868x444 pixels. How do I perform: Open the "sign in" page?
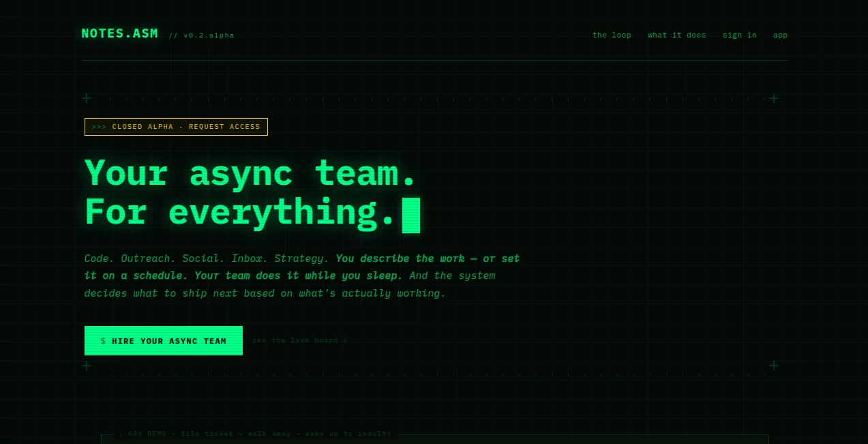[739, 35]
